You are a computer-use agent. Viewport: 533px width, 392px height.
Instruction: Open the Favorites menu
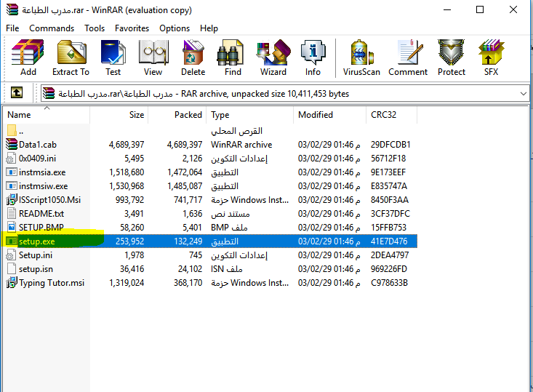[x=132, y=28]
